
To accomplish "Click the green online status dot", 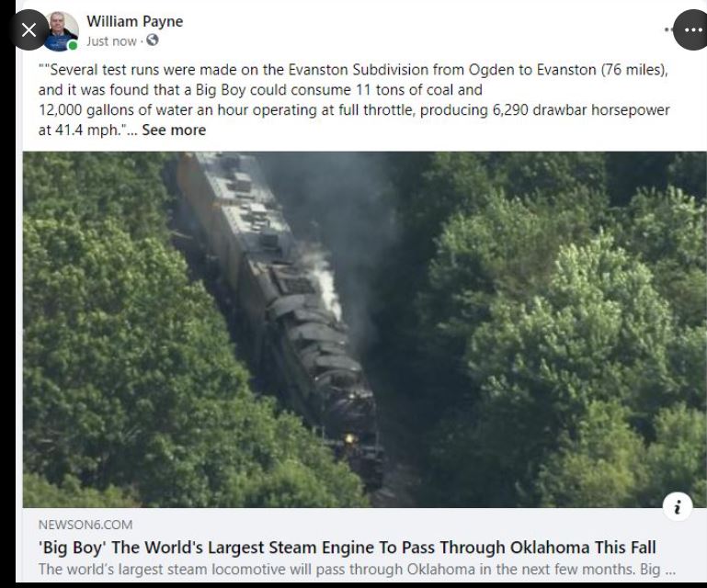I will 73,46.
